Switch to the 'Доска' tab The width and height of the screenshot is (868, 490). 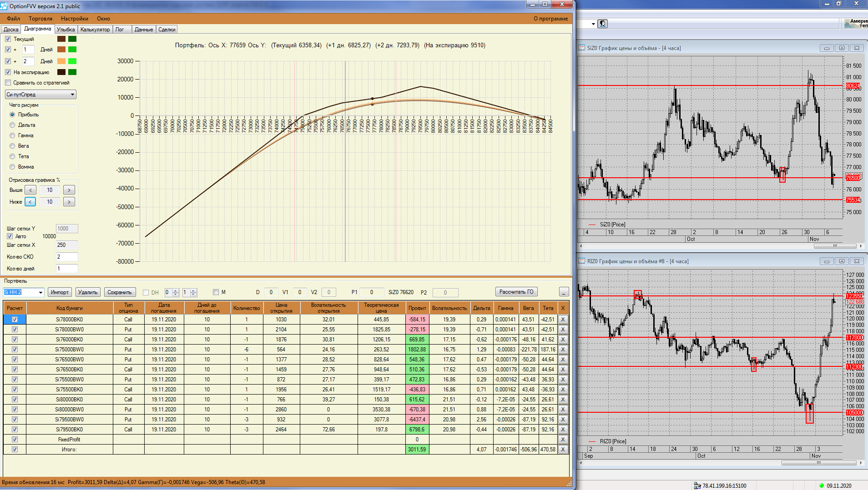pyautogui.click(x=11, y=30)
